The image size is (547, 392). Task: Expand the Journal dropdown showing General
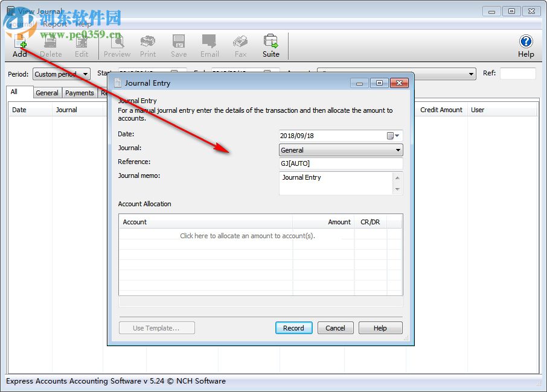click(x=398, y=149)
